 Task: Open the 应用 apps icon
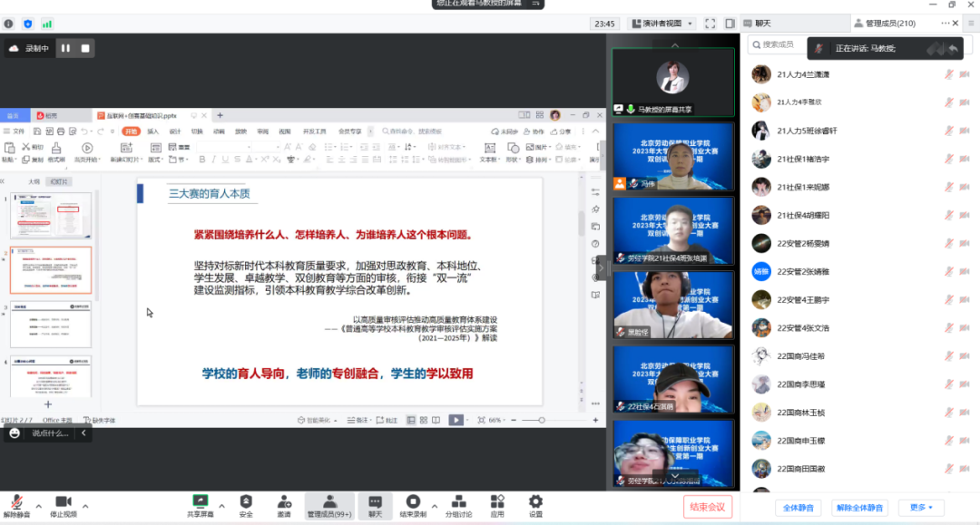496,505
